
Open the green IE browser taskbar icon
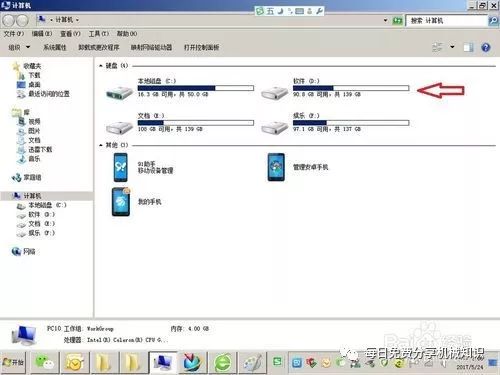tap(222, 362)
